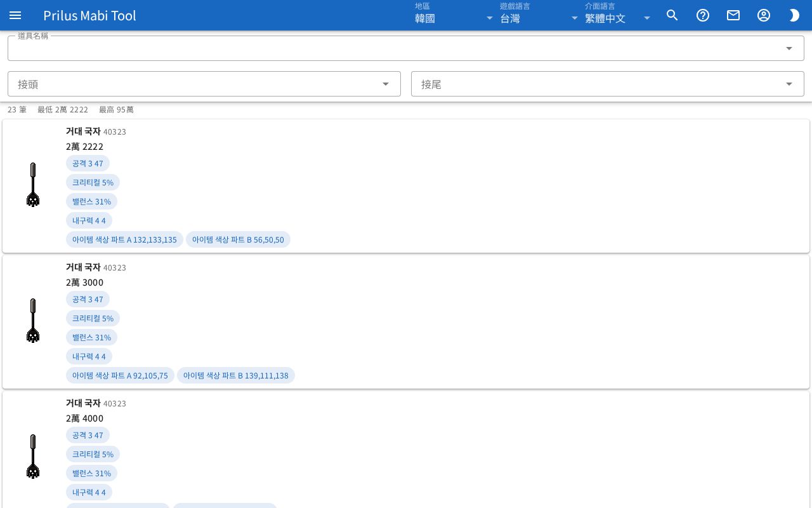
Task: Toggle dark mode moon icon
Action: tap(794, 15)
